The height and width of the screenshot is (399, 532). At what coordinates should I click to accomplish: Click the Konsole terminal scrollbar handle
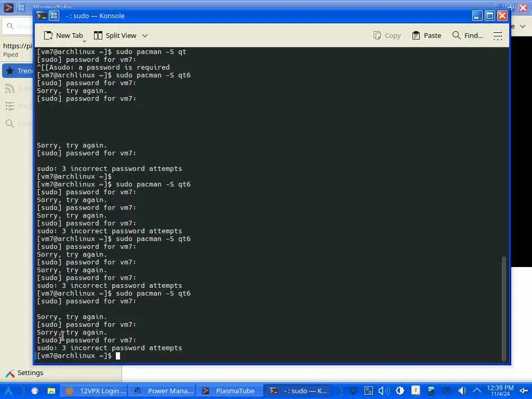click(504, 309)
